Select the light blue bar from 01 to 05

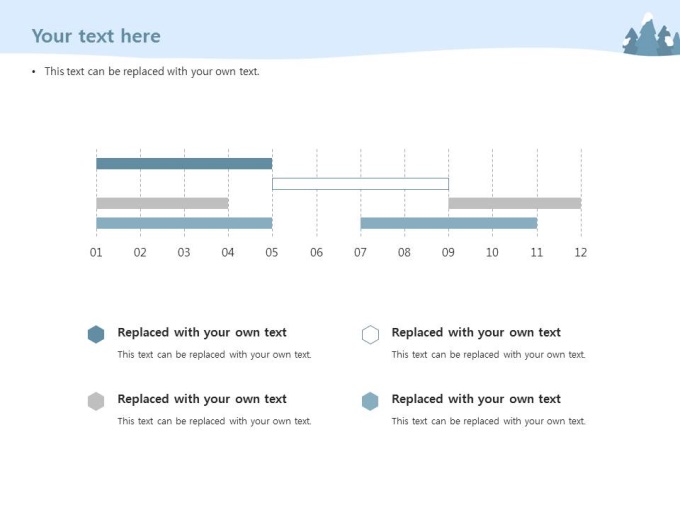184,223
